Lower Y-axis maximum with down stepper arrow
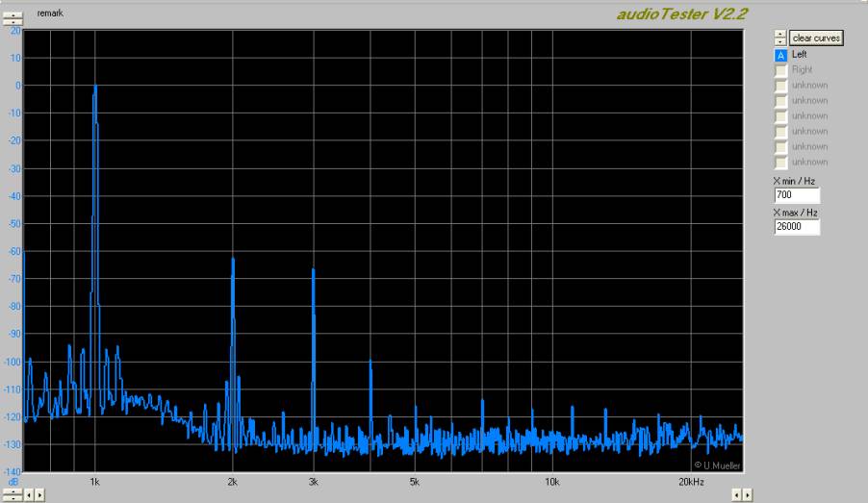 pyautogui.click(x=13, y=21)
